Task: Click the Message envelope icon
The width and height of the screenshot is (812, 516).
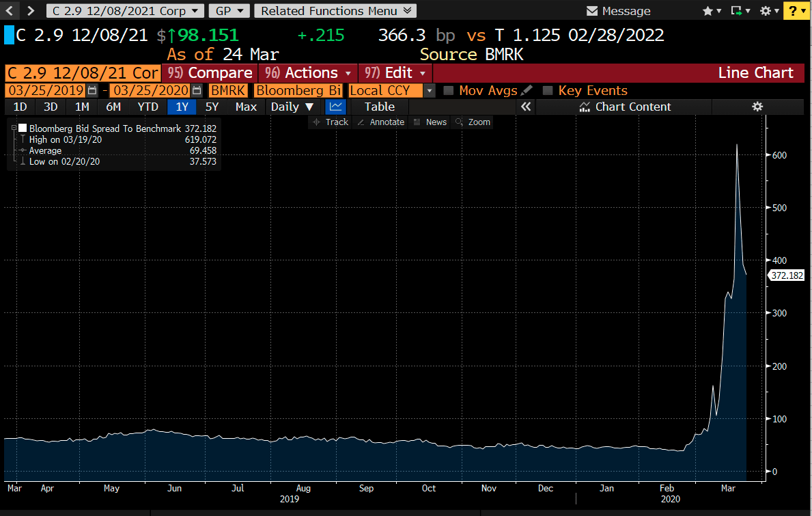Action: click(593, 11)
